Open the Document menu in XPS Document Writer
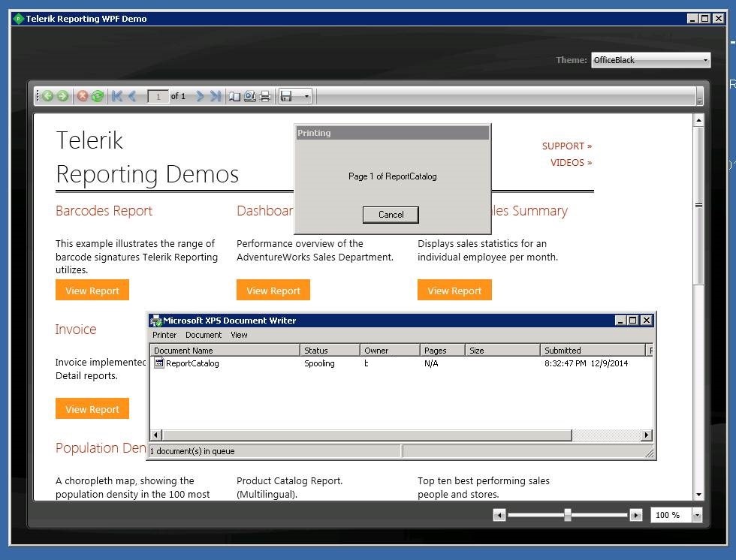 coord(204,335)
